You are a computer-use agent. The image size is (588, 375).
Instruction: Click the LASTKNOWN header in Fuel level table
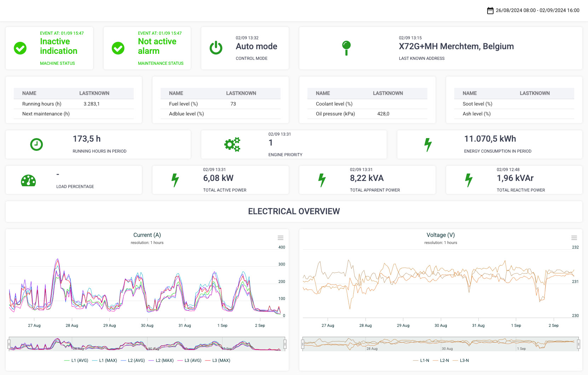coord(241,93)
